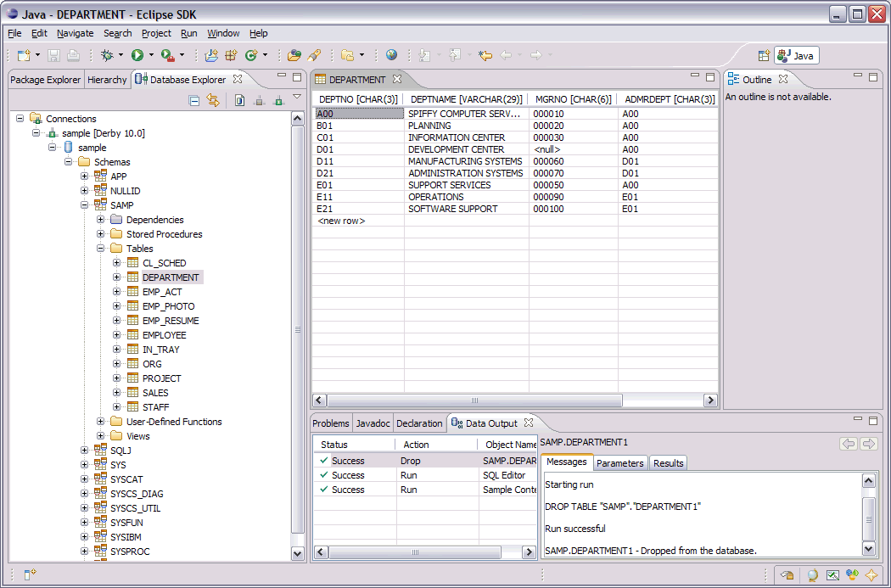Click the Debug bug icon in toolbar
891x588 pixels.
click(x=107, y=55)
